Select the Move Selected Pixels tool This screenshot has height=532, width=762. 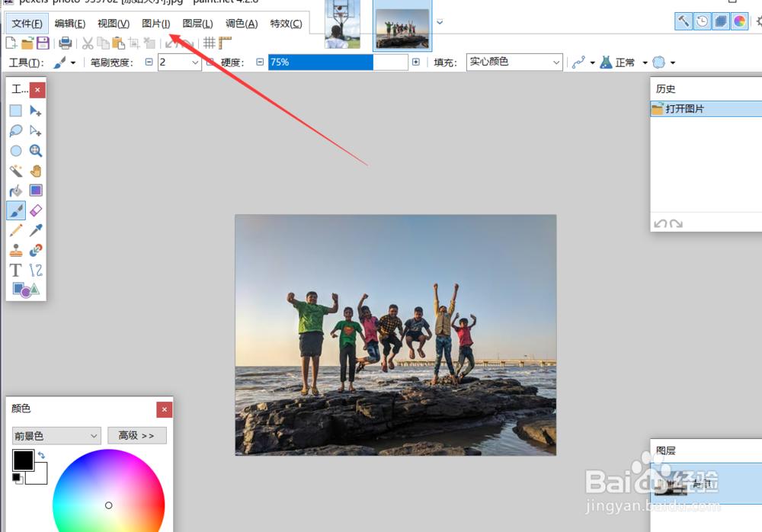pyautogui.click(x=36, y=111)
